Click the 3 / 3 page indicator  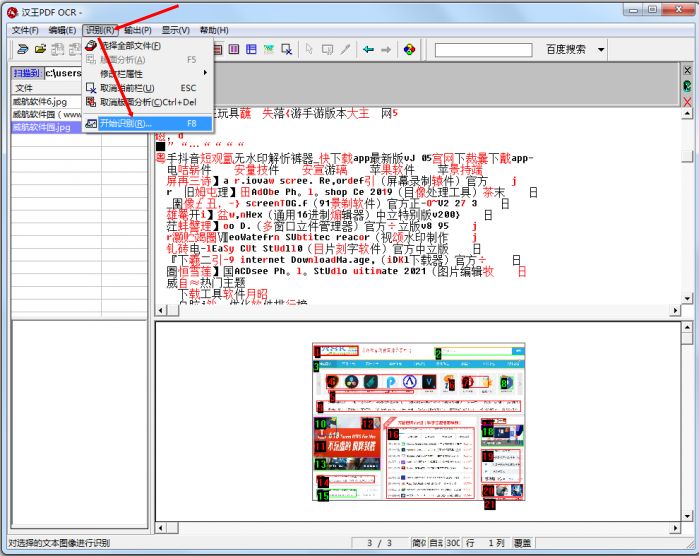[379, 543]
